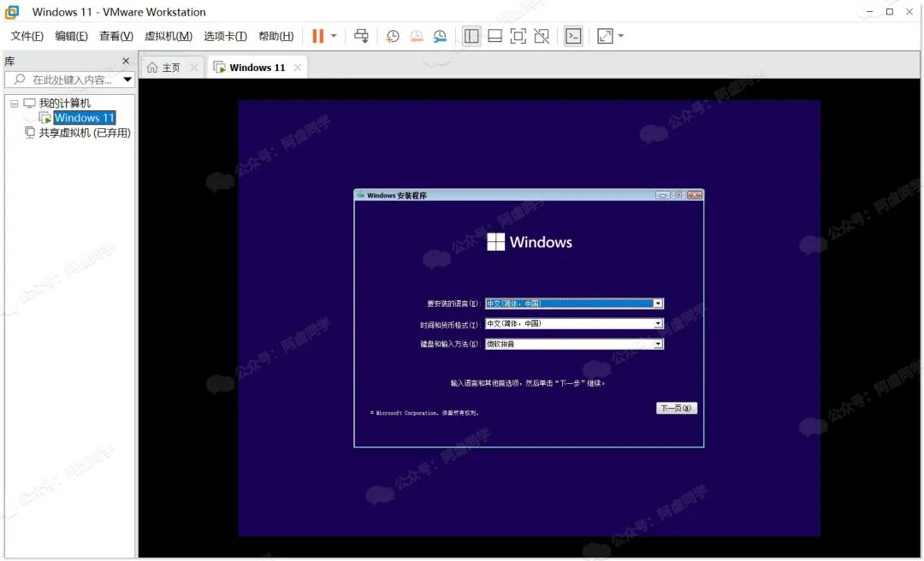The image size is (924, 561).
Task: Toggle the library sidebar view icon
Action: click(471, 36)
